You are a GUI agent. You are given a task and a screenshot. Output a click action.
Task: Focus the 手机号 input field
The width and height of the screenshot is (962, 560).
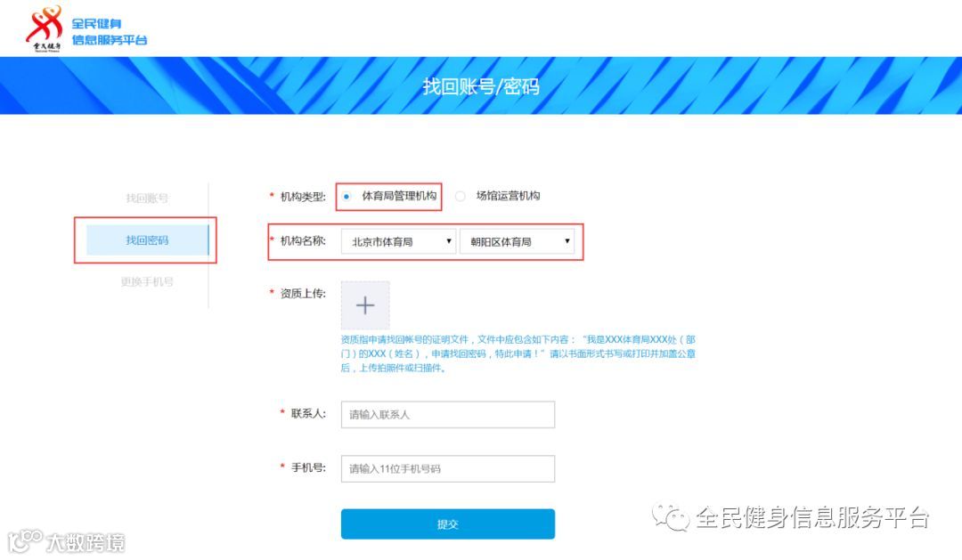click(x=448, y=468)
